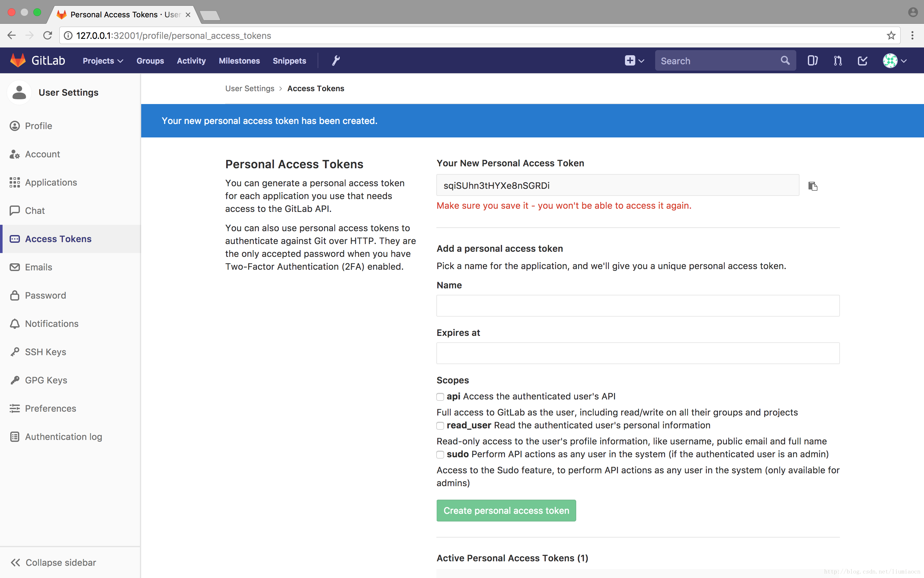Click the search magnifier icon
This screenshot has height=578, width=924.
tap(785, 60)
